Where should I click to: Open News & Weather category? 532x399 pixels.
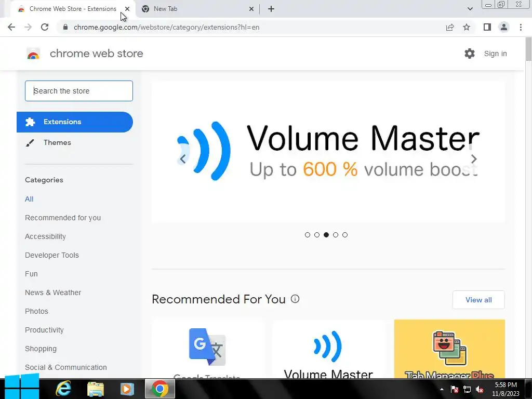tap(53, 292)
